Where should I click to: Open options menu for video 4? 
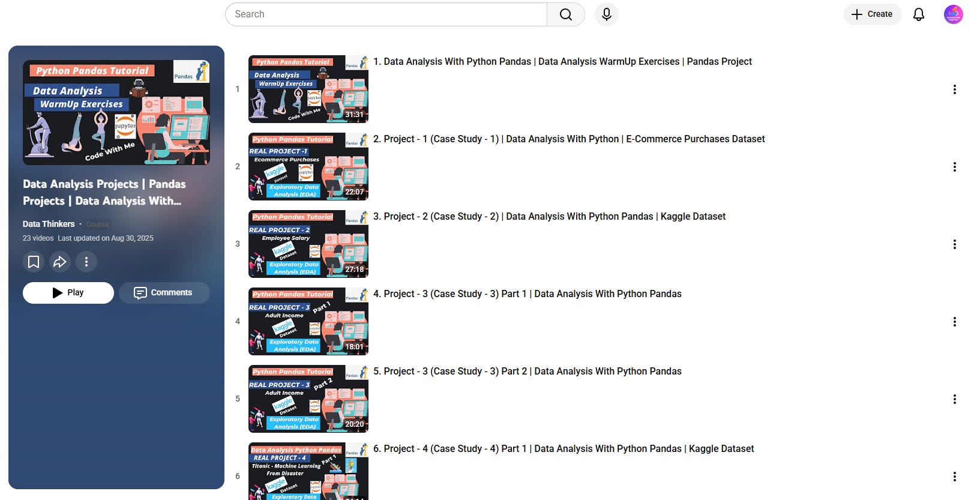pos(955,322)
